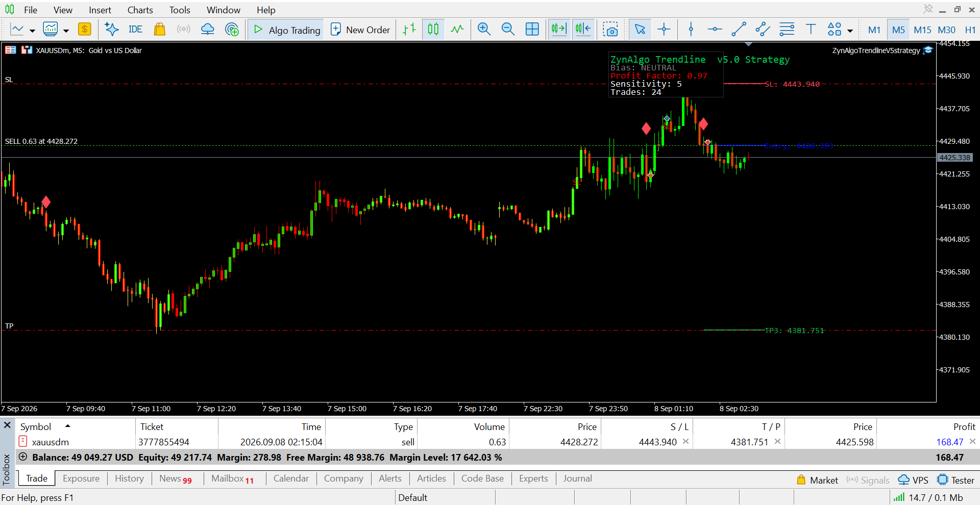
Task: Switch to the Journal tab
Action: (577, 478)
